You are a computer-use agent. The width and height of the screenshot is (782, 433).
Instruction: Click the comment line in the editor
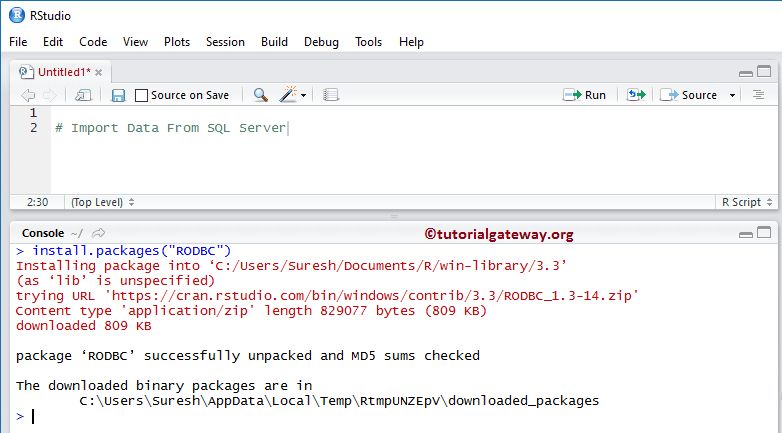pos(171,128)
